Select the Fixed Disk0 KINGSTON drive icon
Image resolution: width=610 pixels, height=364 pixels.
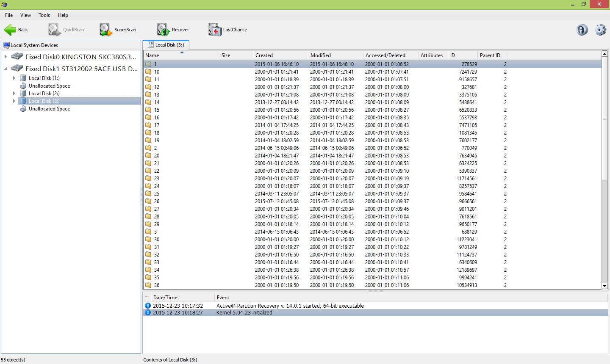pos(17,57)
